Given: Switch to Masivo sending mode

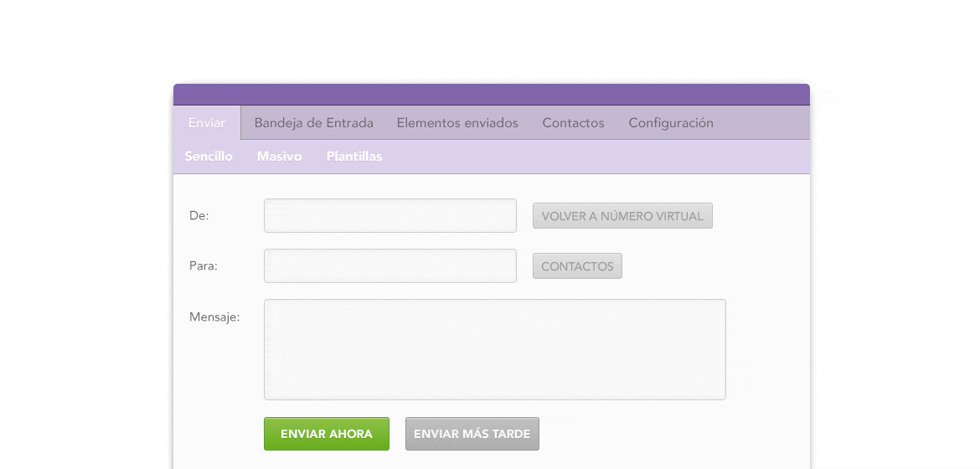Looking at the screenshot, I should tap(280, 157).
